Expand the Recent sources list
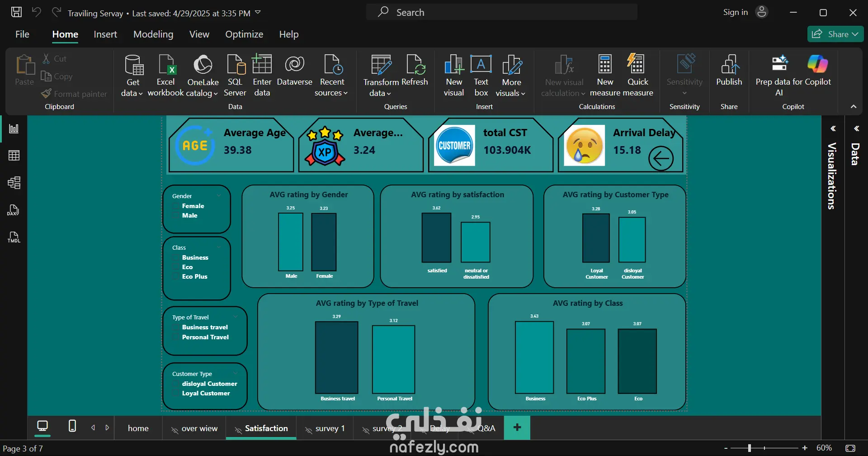The image size is (868, 456). [332, 76]
